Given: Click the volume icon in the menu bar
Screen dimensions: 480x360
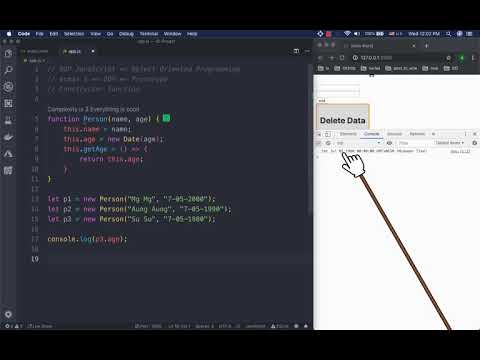Looking at the screenshot, I should point(357,34).
